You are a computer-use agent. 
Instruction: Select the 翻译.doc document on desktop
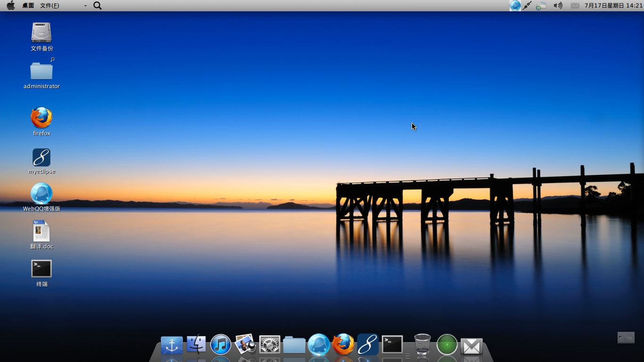click(41, 235)
